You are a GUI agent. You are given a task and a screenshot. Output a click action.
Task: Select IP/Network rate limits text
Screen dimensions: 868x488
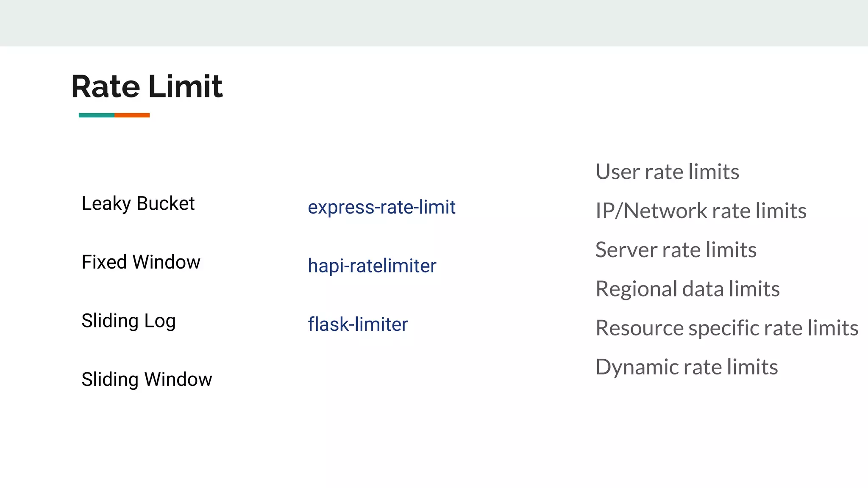[x=701, y=211]
